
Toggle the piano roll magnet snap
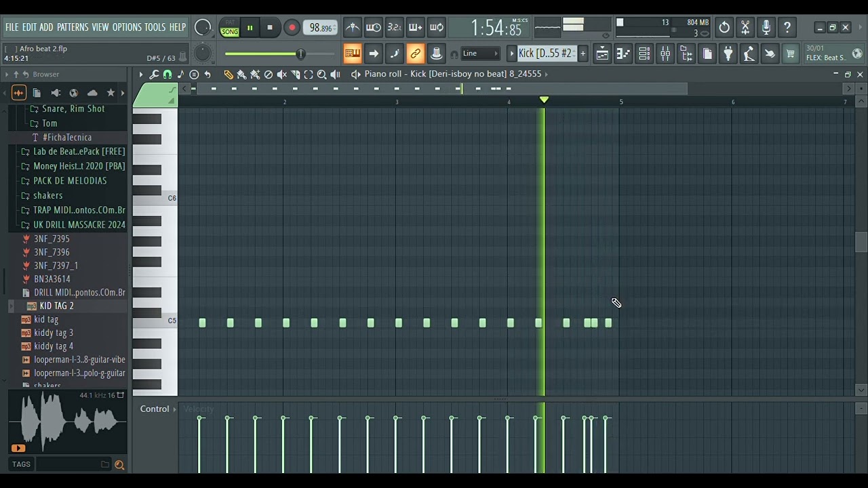pyautogui.click(x=167, y=75)
